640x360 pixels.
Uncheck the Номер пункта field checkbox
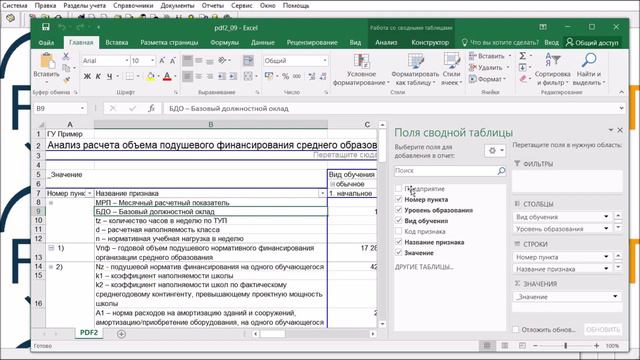coord(398,199)
